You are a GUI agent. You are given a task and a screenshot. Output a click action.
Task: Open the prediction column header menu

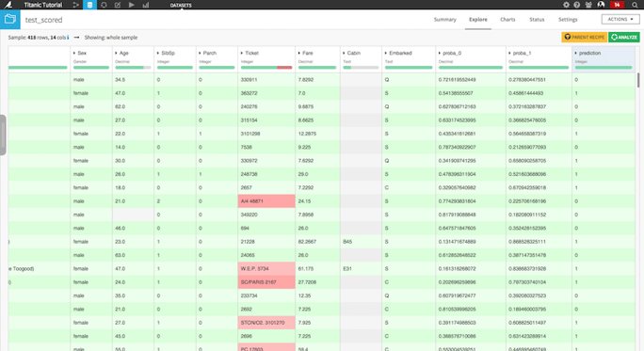[x=588, y=53]
